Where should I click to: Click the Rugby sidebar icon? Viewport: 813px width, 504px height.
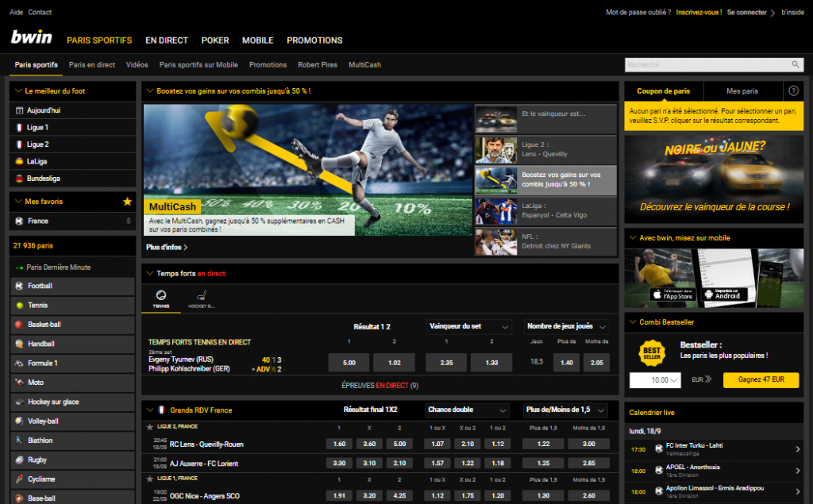(19, 460)
